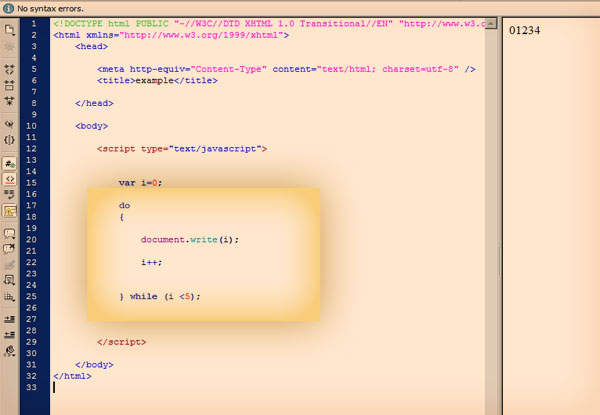Click the code view vertical scrollbar track

pyautogui.click(x=491, y=222)
